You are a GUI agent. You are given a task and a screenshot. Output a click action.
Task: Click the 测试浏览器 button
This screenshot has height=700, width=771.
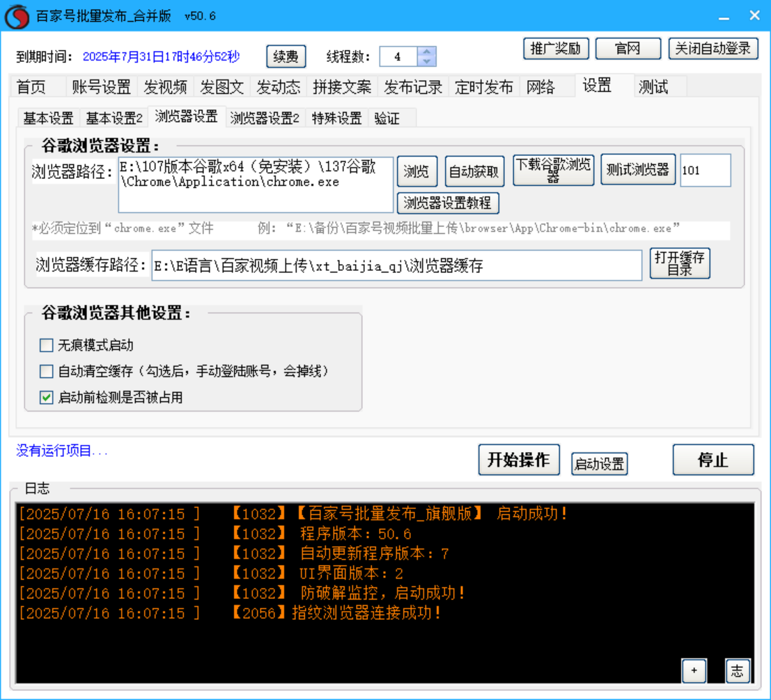click(x=638, y=169)
